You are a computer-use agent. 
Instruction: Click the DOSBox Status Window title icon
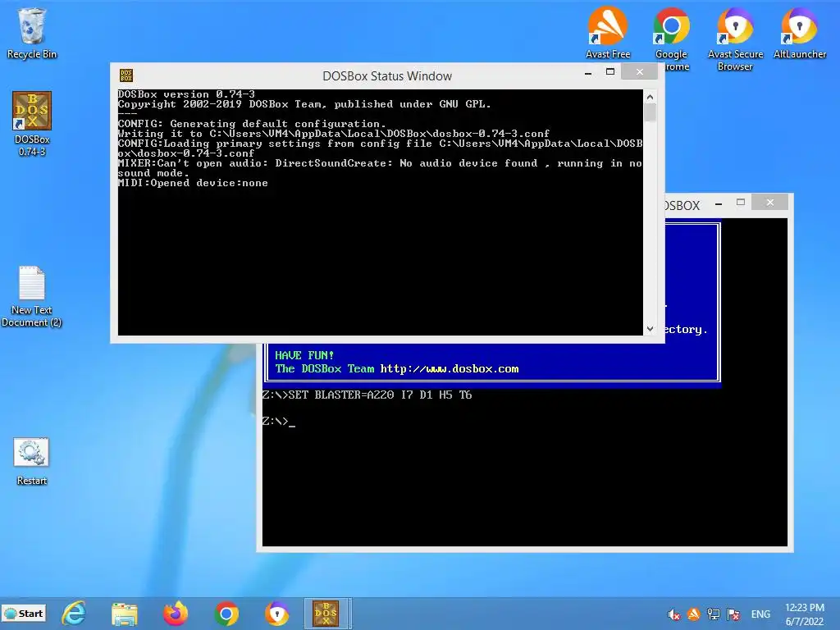click(x=126, y=75)
